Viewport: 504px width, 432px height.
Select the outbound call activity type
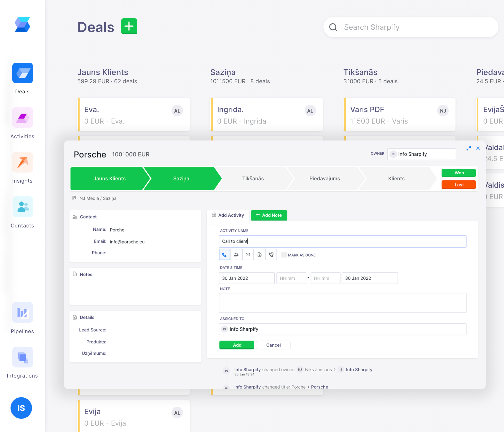pyautogui.click(x=271, y=255)
